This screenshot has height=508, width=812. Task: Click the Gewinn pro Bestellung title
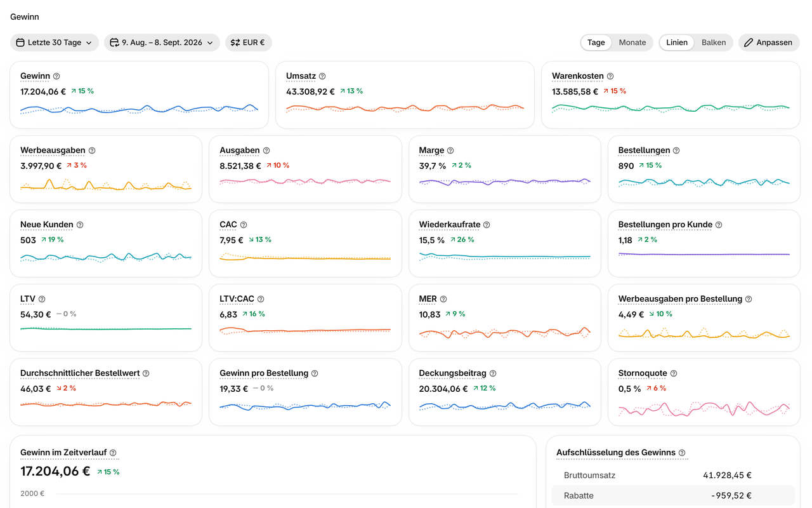coord(264,373)
